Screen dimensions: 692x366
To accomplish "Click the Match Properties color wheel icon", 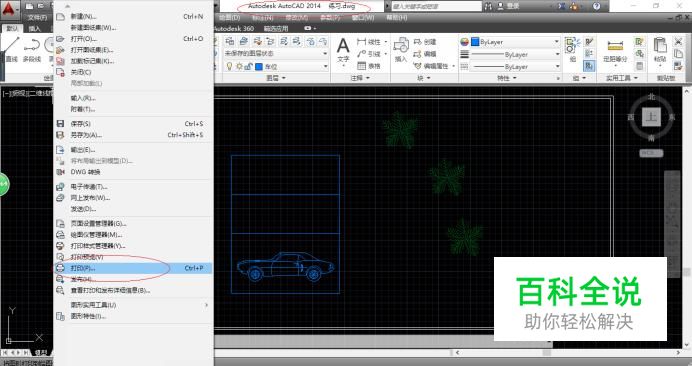I will [x=464, y=42].
